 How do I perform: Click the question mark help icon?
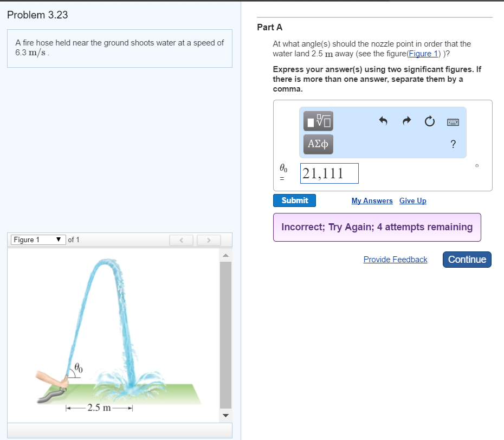pyautogui.click(x=453, y=144)
